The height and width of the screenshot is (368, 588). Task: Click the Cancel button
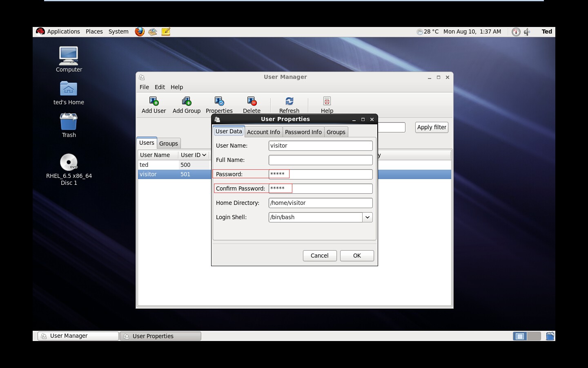tap(320, 256)
